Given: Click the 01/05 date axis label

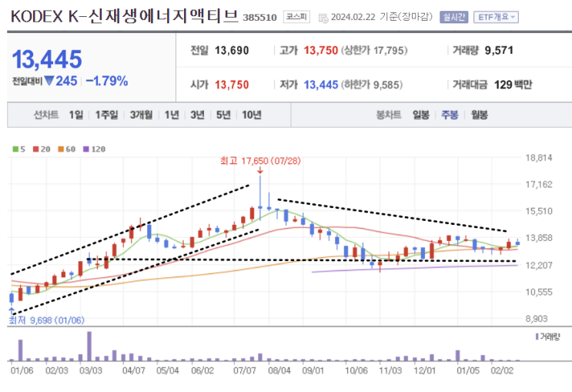Looking at the screenshot, I should pos(468,371).
